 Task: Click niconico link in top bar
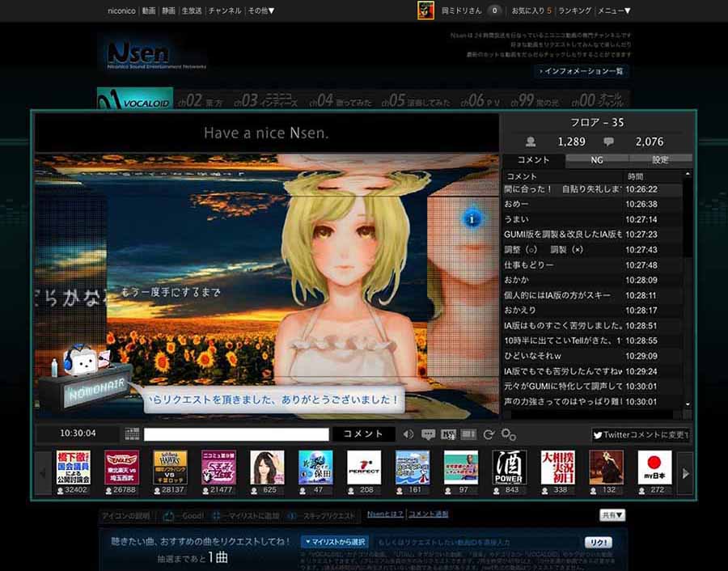tap(121, 11)
